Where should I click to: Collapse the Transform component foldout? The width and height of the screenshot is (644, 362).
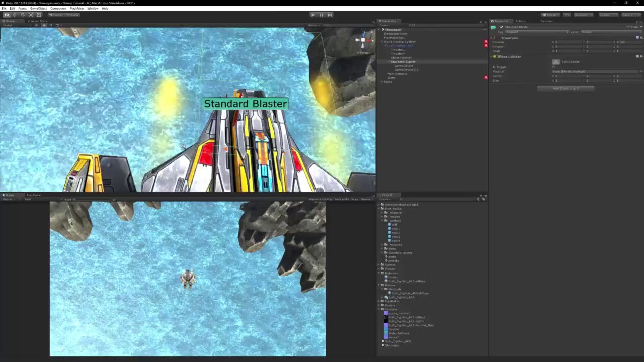(491, 38)
